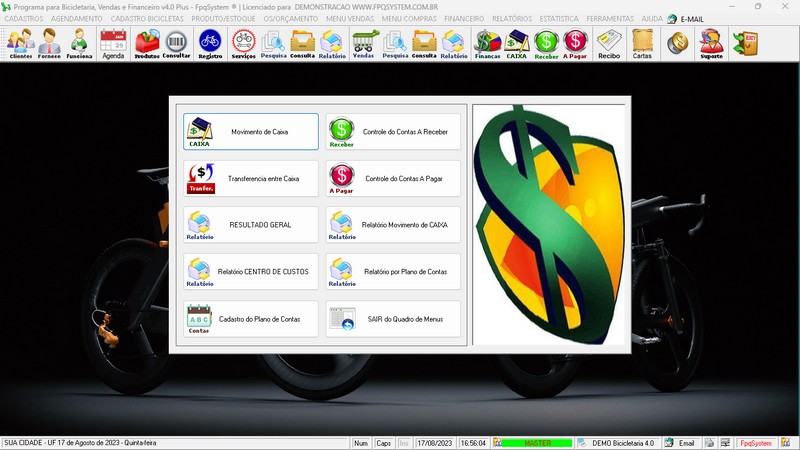The width and height of the screenshot is (800, 450).
Task: Click the Recibo toolbar icon
Action: [x=609, y=44]
